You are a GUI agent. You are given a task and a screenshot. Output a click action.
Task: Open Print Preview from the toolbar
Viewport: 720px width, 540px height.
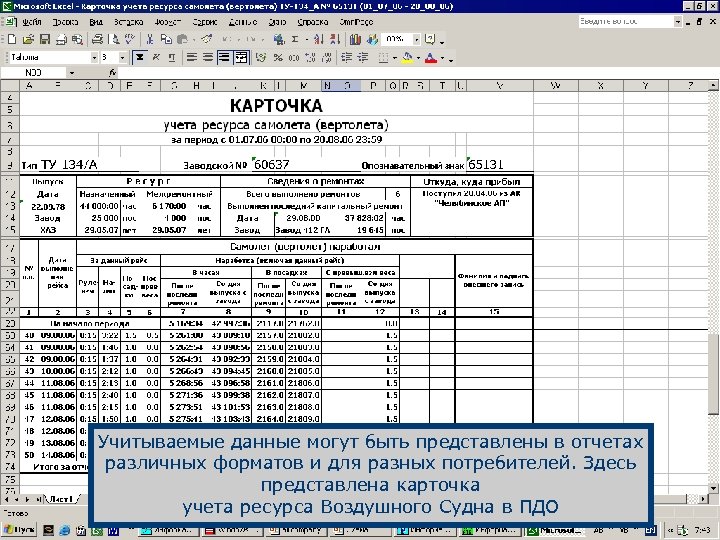point(115,39)
